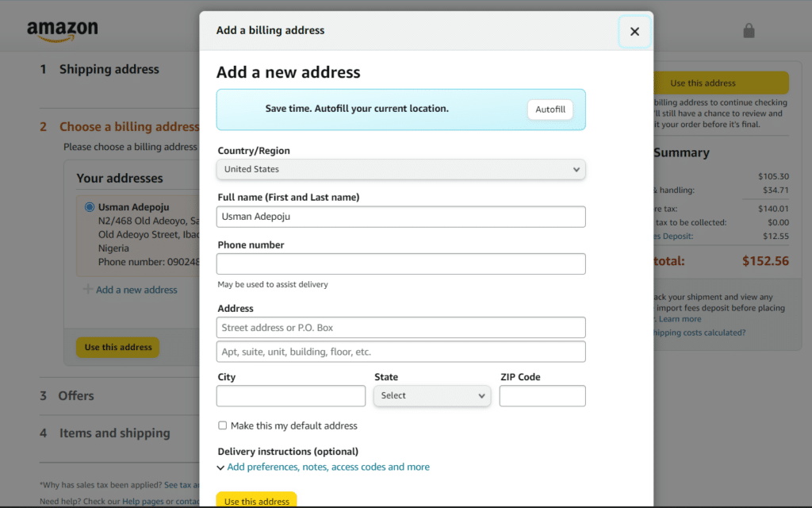Click Use this address under Your addresses

click(117, 348)
